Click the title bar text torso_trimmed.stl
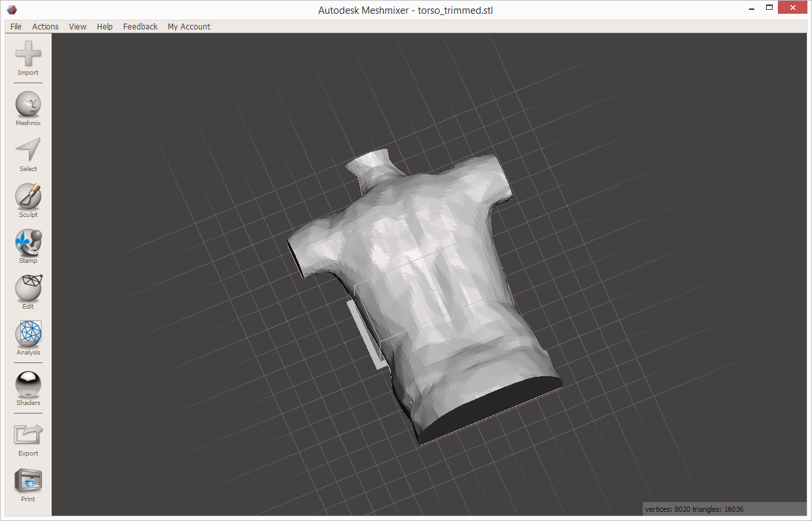 tap(455, 10)
